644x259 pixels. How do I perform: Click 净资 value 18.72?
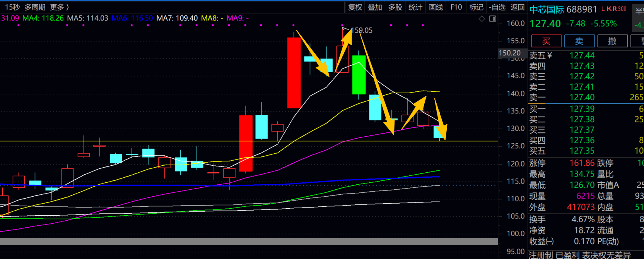point(584,231)
